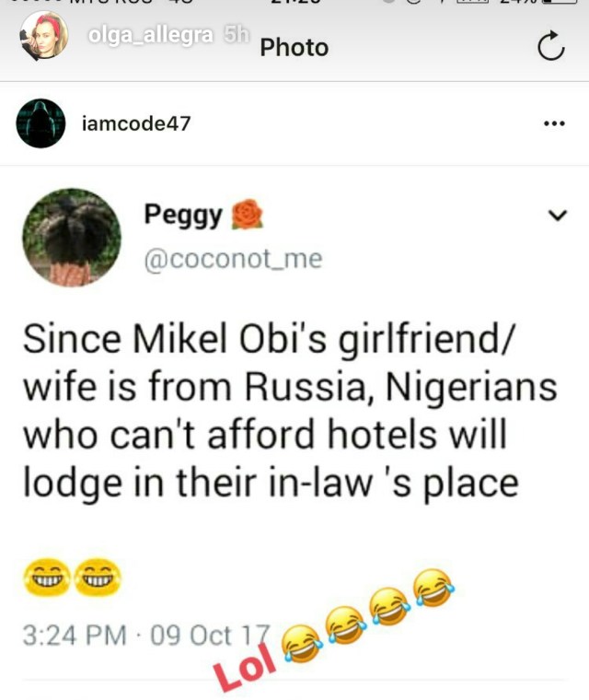Viewport: 589px width, 700px height.
Task: Click the rose emoji beside Peggy
Action: [247, 215]
